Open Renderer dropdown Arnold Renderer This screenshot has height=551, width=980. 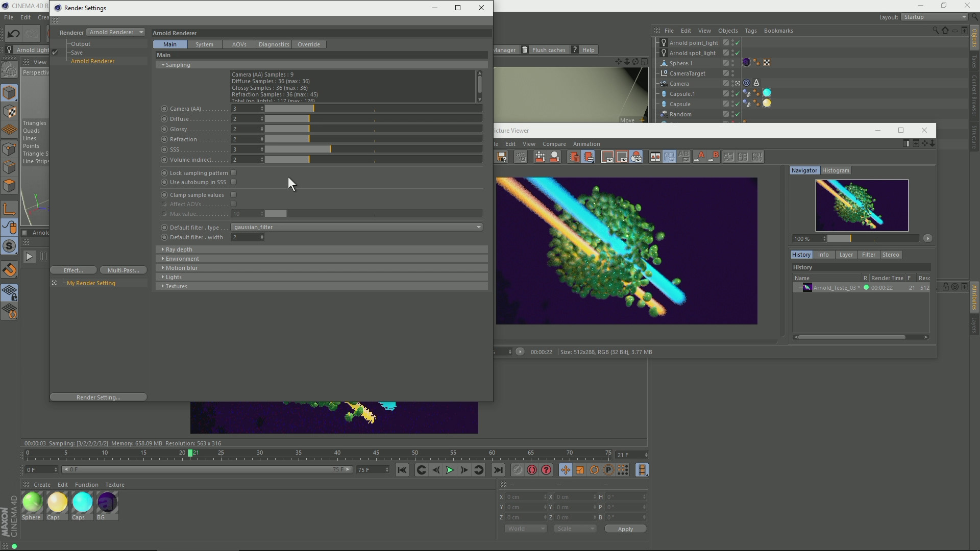tap(116, 32)
